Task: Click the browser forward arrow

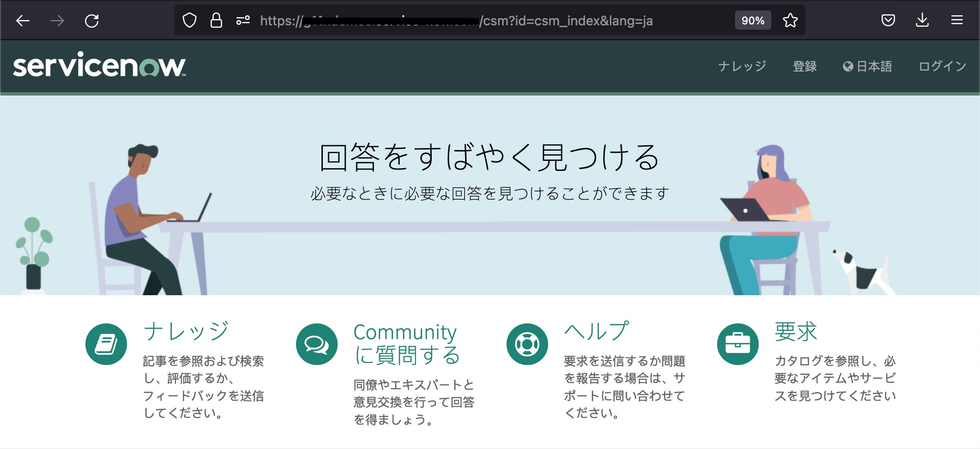Action: tap(57, 21)
